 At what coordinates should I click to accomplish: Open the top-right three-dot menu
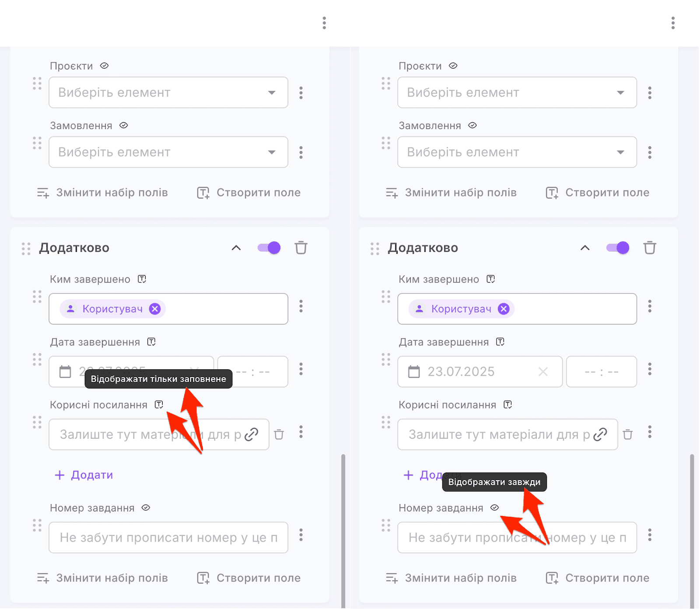[673, 23]
